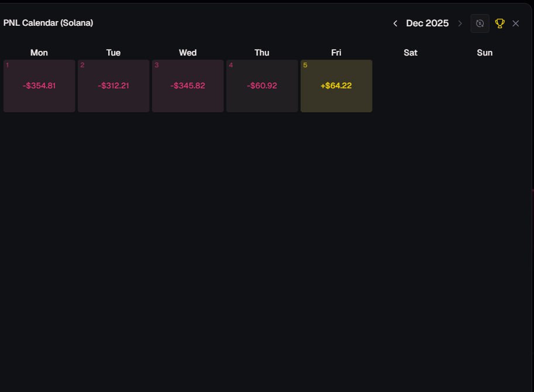Open December 5 cell showing +$64.22
The height and width of the screenshot is (392, 534).
pyautogui.click(x=336, y=86)
